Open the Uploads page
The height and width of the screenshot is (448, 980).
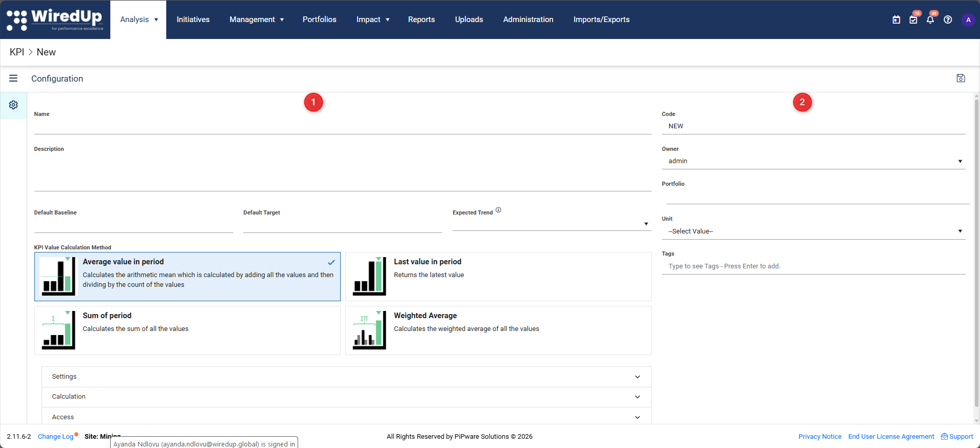469,20
